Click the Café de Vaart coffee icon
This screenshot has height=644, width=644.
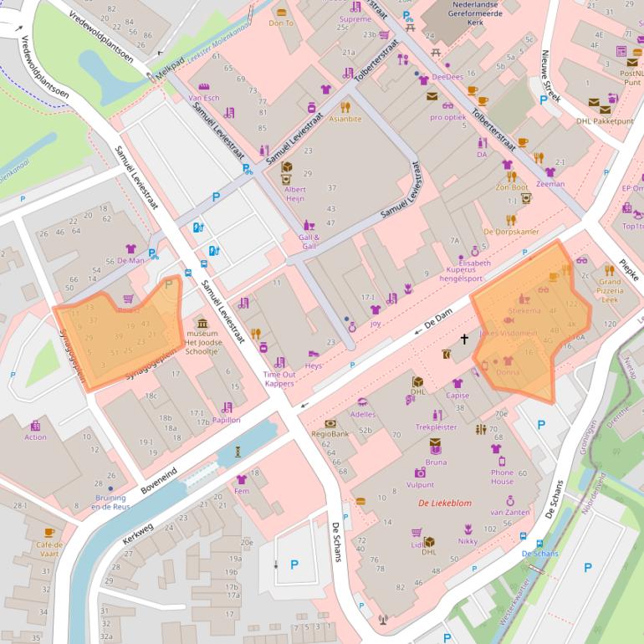coord(49,532)
